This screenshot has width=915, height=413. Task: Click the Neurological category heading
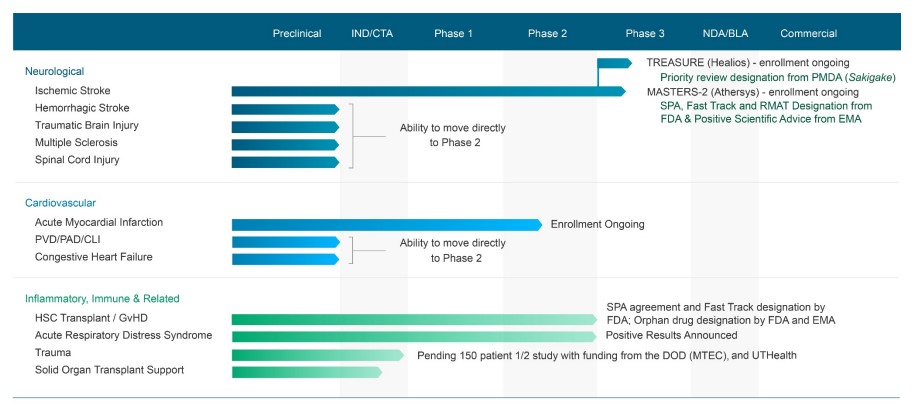(x=55, y=72)
